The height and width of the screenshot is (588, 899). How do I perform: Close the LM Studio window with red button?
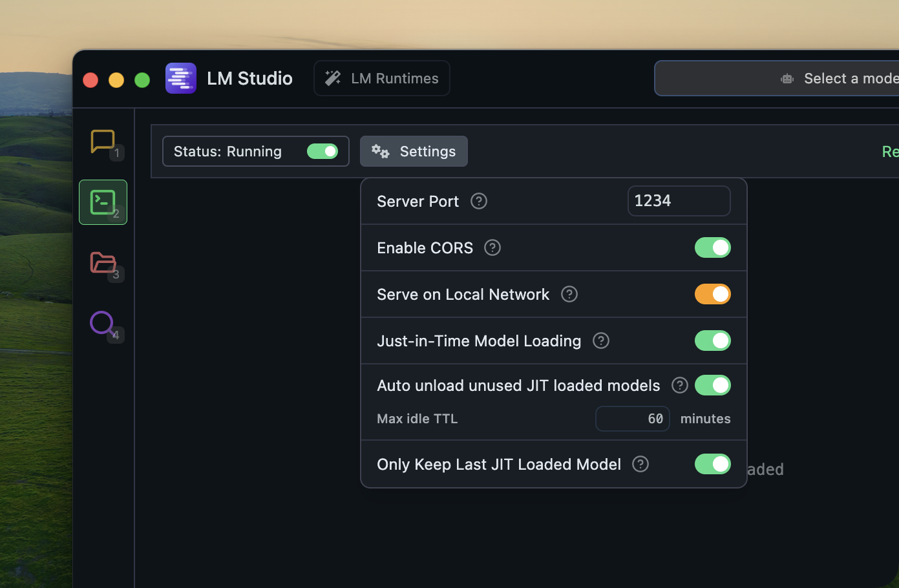point(90,79)
